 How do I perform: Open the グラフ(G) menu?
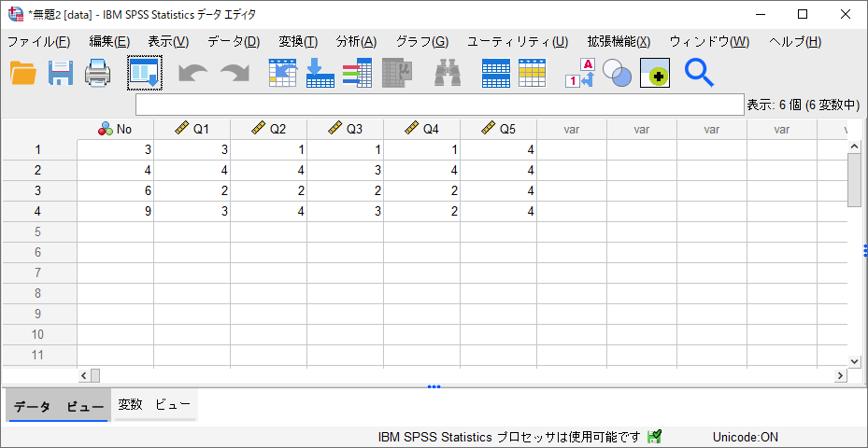point(422,41)
